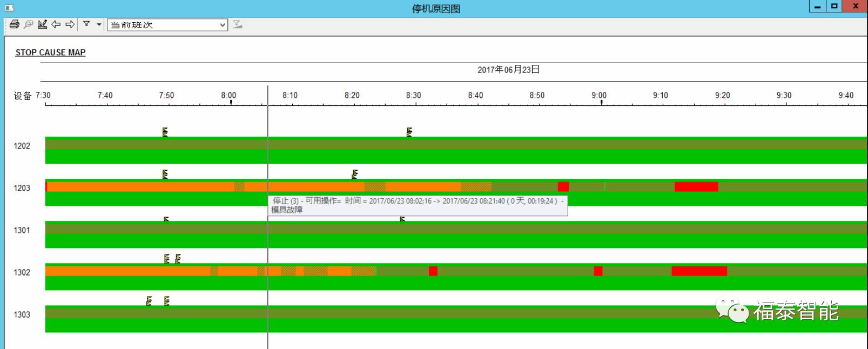Screen dimensions: 868x349
Task: Click the 9:00 tick on time axis
Action: [601, 101]
